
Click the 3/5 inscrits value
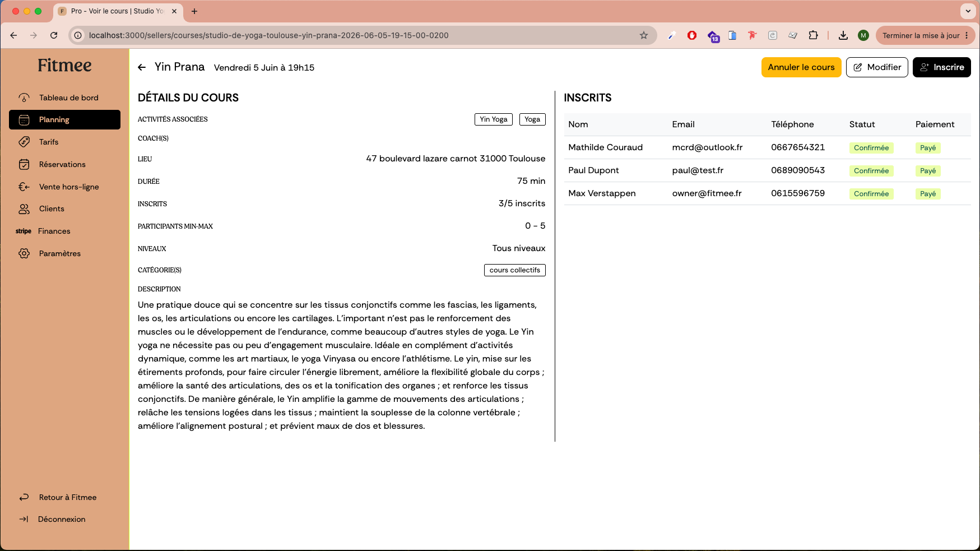(522, 203)
